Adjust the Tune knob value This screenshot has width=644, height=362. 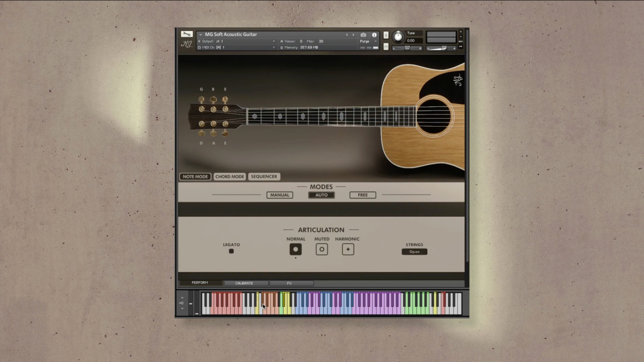click(x=397, y=37)
